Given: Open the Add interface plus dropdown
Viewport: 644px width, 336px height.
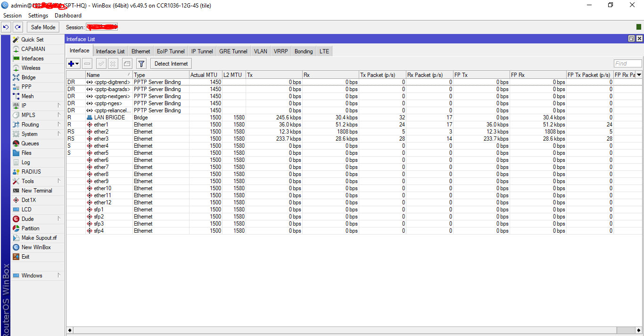Looking at the screenshot, I should 74,64.
